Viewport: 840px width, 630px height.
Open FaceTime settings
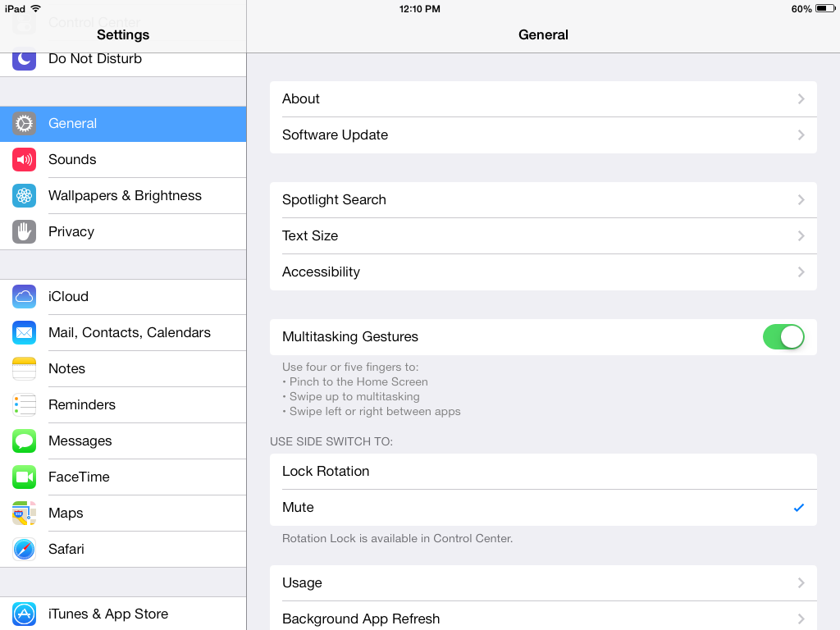click(x=123, y=477)
